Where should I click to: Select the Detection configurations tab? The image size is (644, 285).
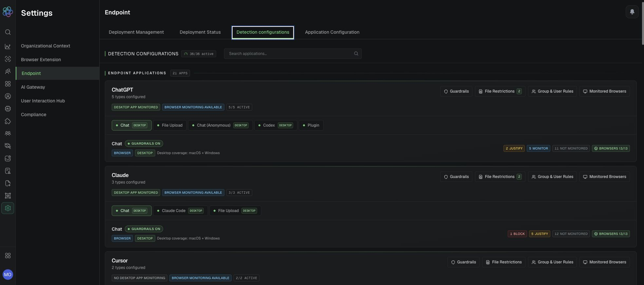click(x=263, y=32)
